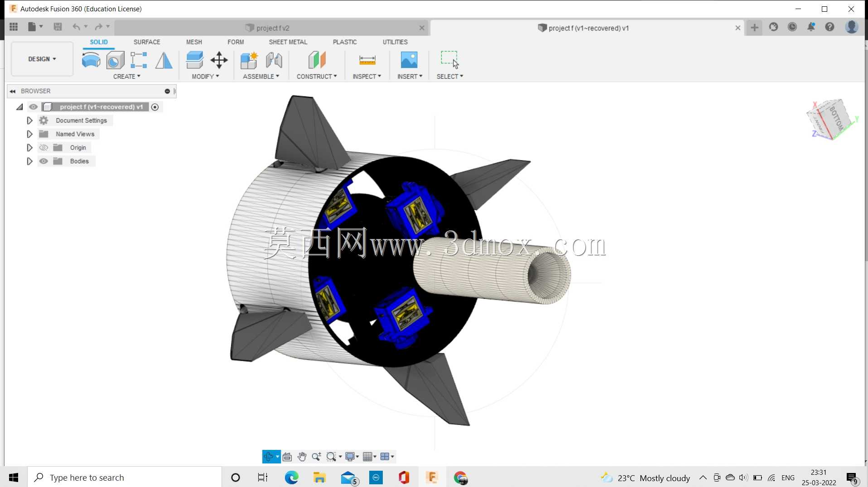Switch to the FORM tab
This screenshot has width=868, height=487.
236,42
